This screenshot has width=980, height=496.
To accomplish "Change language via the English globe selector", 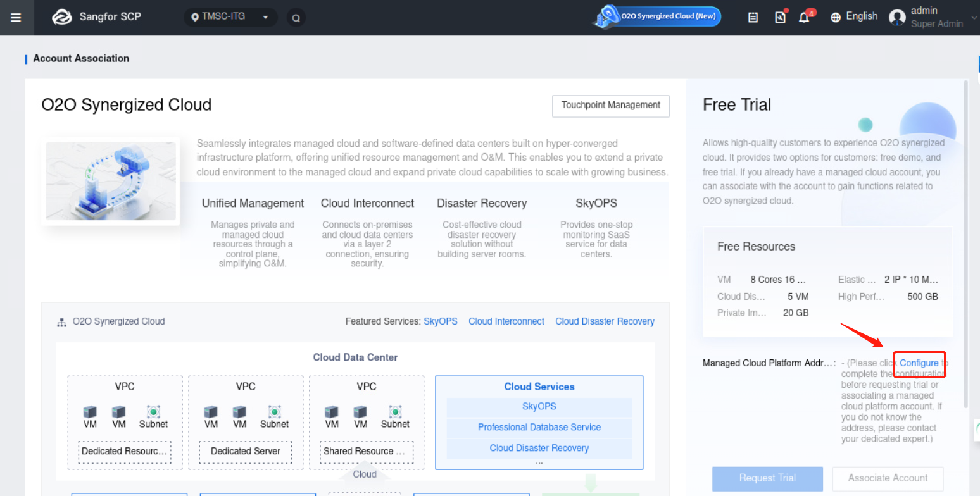I will 854,16.
